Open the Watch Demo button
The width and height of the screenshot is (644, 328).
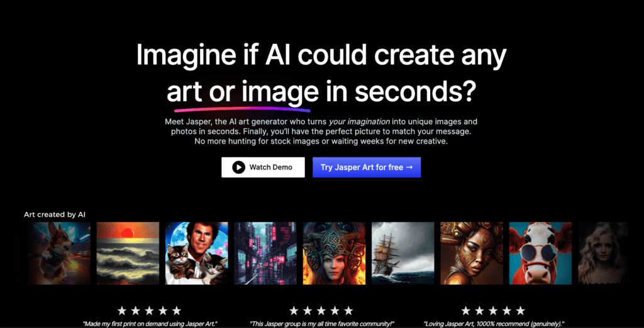[x=263, y=167]
